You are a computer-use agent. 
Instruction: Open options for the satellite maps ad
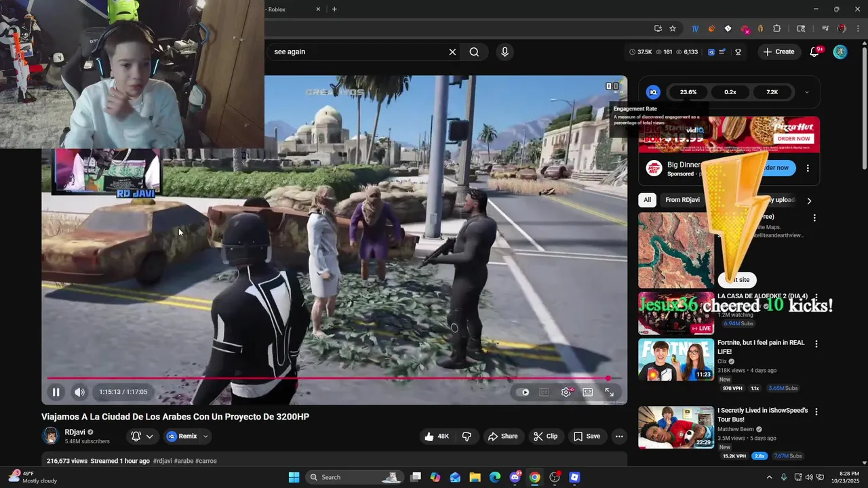coord(814,218)
